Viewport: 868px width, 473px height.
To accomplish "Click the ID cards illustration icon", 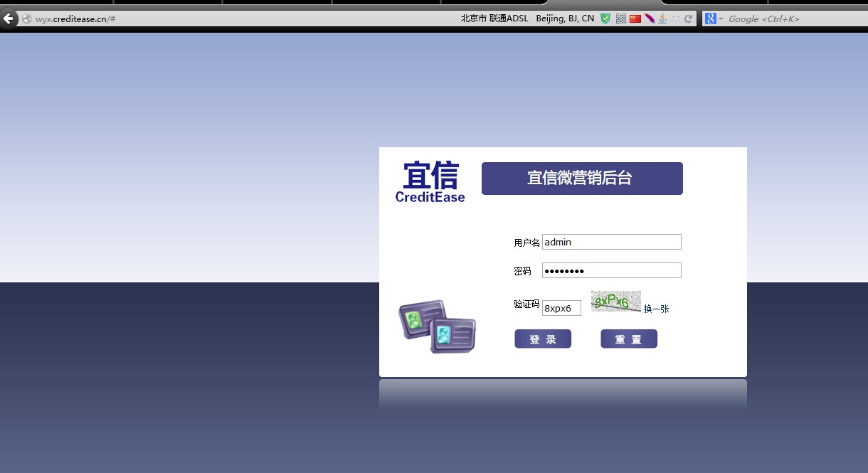I will tap(437, 326).
